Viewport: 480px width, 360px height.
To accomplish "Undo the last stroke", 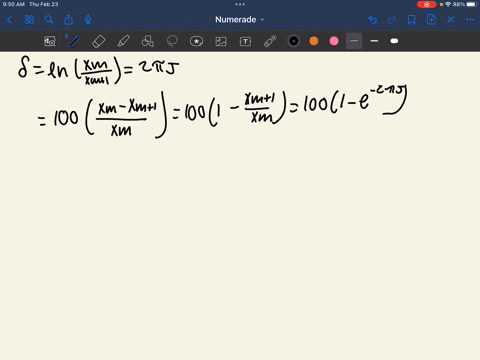I will coord(373,20).
